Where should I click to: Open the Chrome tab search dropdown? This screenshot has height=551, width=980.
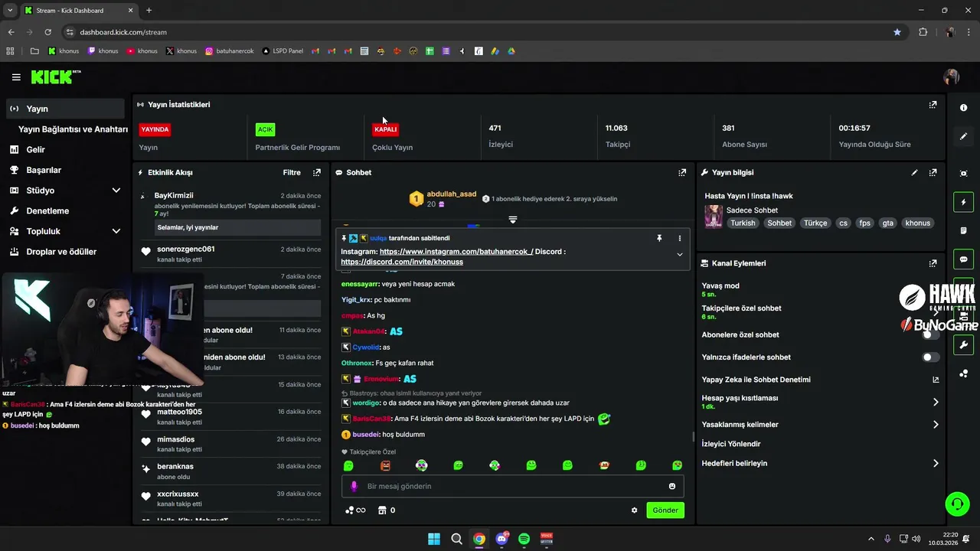(11, 10)
